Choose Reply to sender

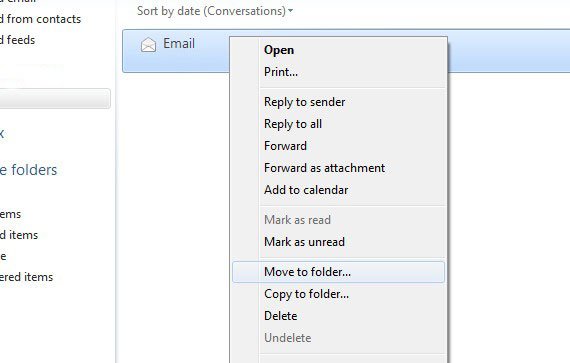(304, 102)
